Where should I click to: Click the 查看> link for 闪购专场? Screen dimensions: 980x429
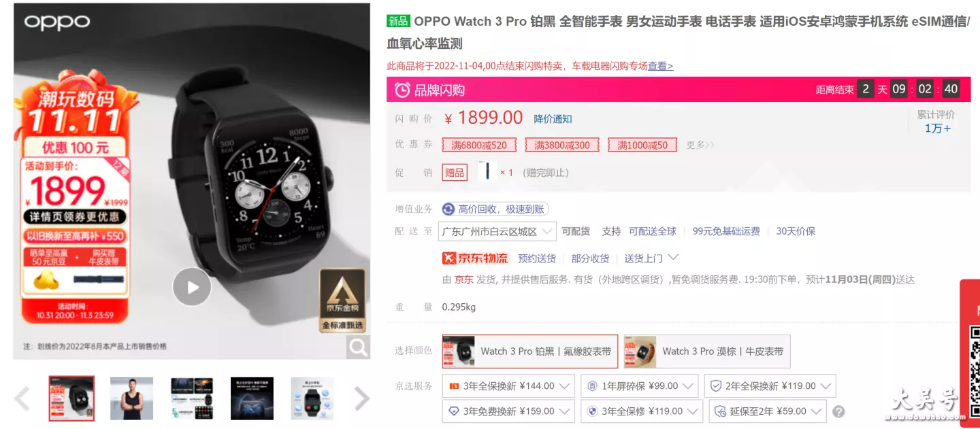pos(660,66)
